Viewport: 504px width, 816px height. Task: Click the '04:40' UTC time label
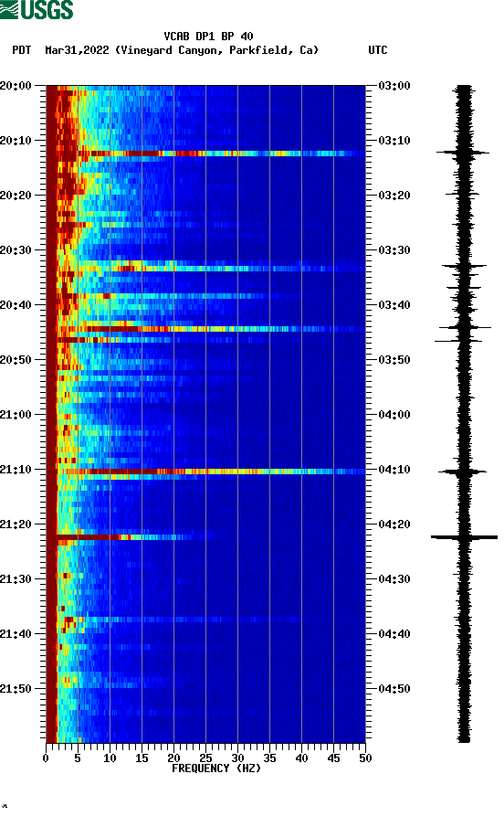(394, 634)
